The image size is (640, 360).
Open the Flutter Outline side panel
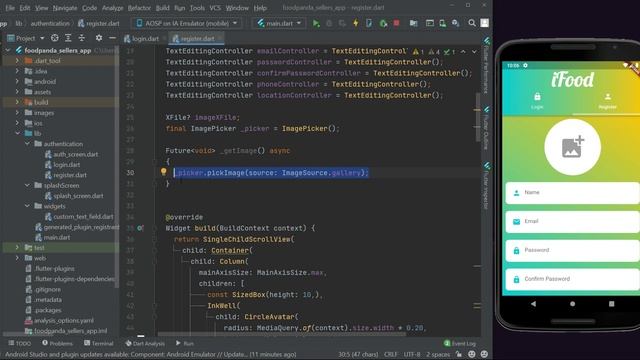point(486,129)
